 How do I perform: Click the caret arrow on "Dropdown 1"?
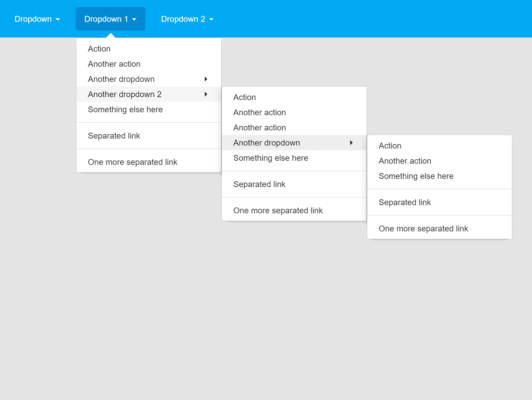pos(134,19)
